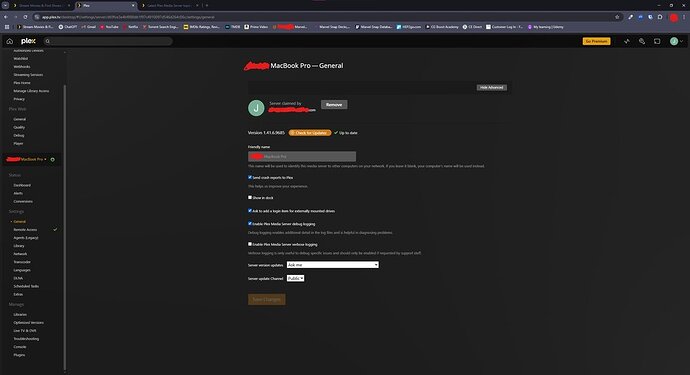Click Remove next to server claimed by
This screenshot has height=375, width=690.
pyautogui.click(x=334, y=105)
